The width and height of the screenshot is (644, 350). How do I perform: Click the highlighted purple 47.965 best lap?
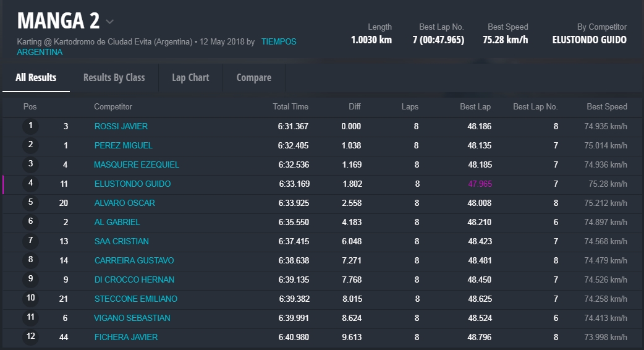(480, 184)
